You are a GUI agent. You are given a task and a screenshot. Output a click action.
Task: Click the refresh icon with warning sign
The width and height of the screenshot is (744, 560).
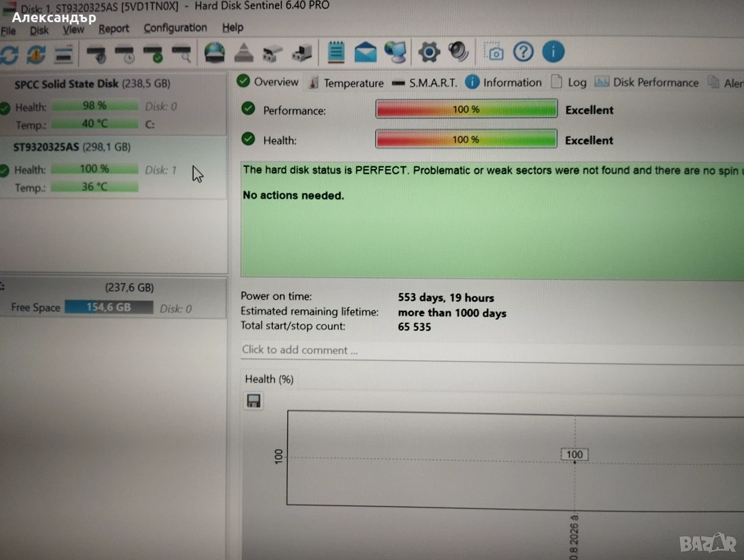coord(36,54)
